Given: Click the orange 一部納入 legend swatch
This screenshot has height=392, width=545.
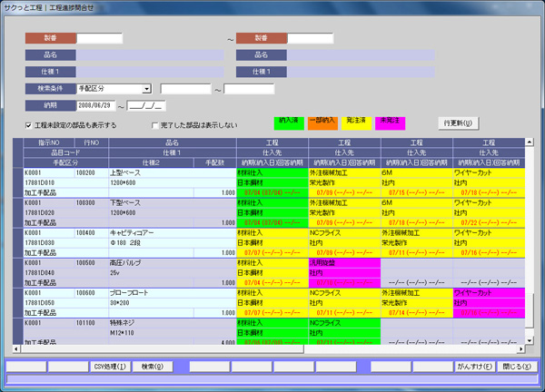Looking at the screenshot, I should (322, 123).
